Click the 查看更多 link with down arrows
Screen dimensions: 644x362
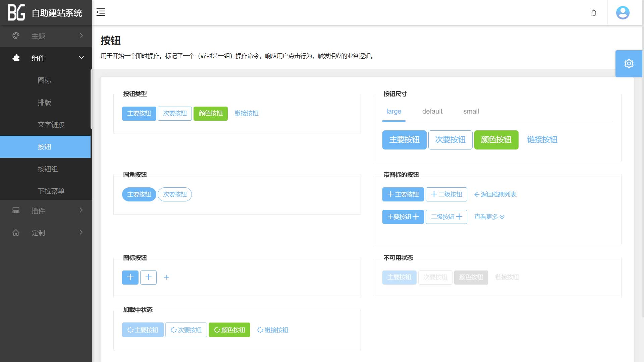point(489,217)
